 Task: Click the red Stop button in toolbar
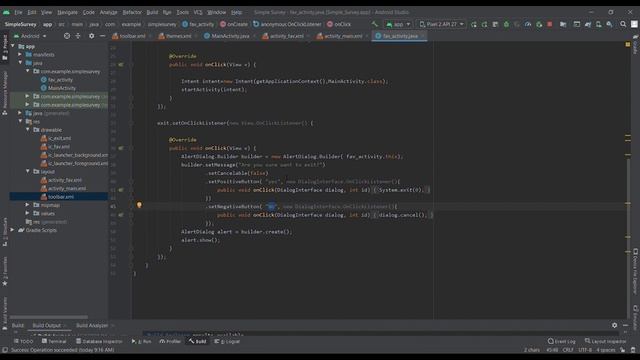coord(550,24)
